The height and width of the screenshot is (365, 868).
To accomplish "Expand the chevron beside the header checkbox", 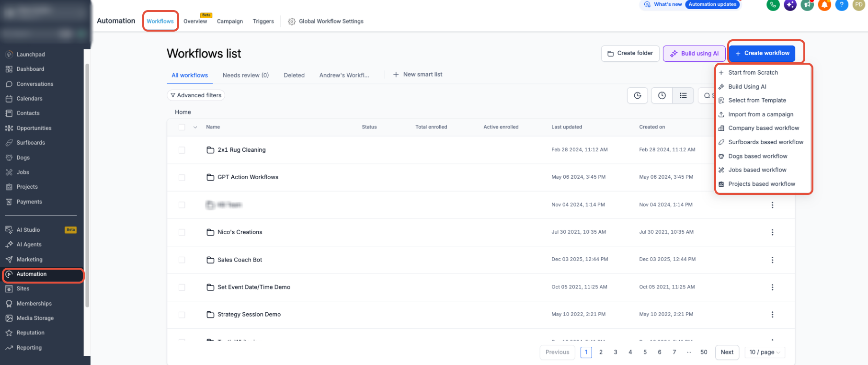I will tap(195, 127).
